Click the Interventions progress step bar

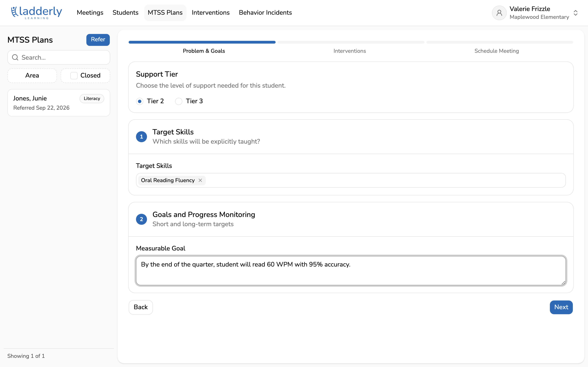click(351, 42)
